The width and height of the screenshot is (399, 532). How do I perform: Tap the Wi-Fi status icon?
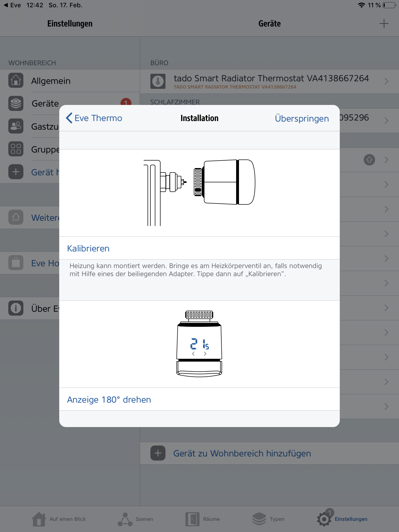pos(361,5)
